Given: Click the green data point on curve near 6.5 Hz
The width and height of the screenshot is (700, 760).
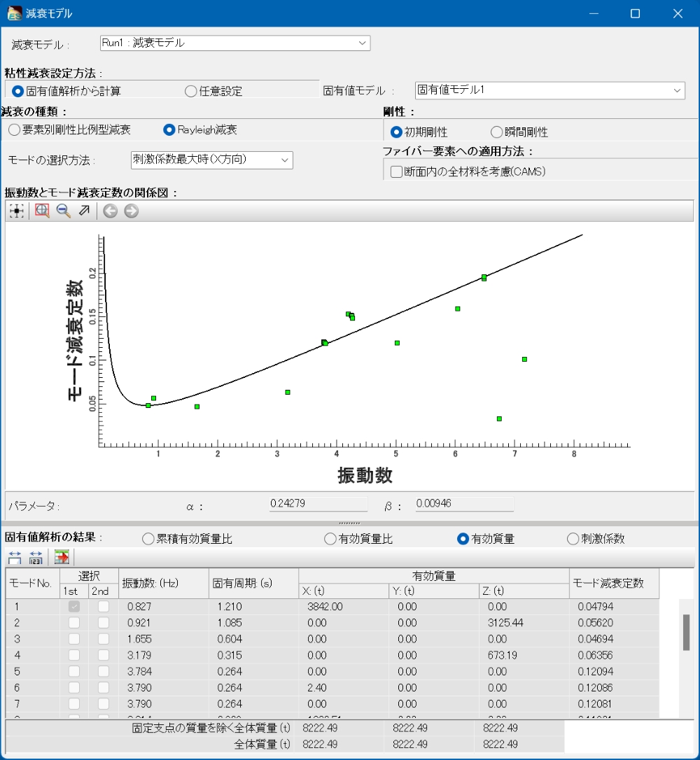Looking at the screenshot, I should point(484,278).
